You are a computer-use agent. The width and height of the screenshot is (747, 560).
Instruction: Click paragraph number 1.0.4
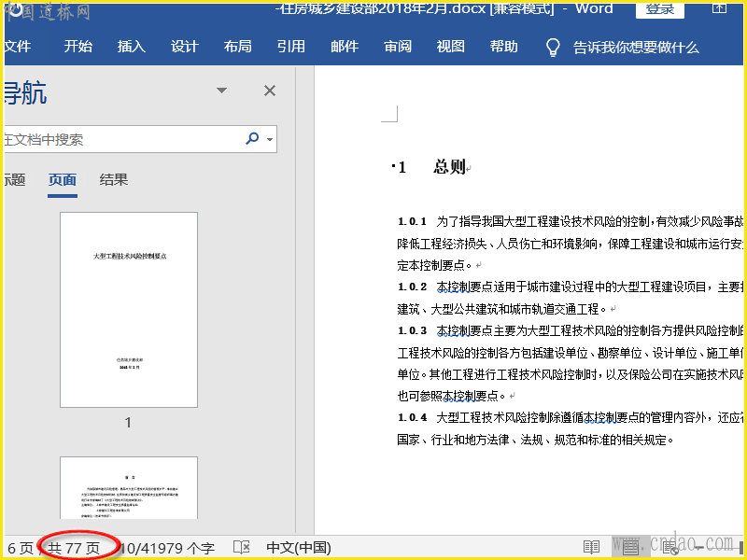click(412, 417)
